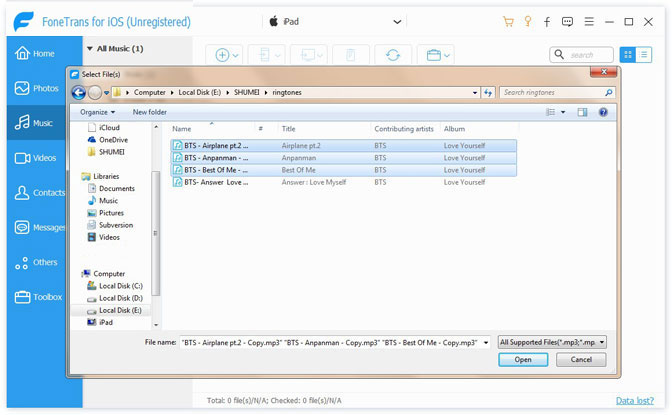
Task: Open the Videos section in sidebar
Action: [36, 158]
